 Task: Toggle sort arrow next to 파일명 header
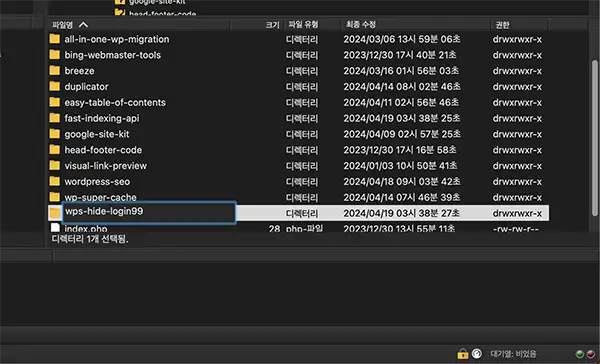(x=83, y=25)
